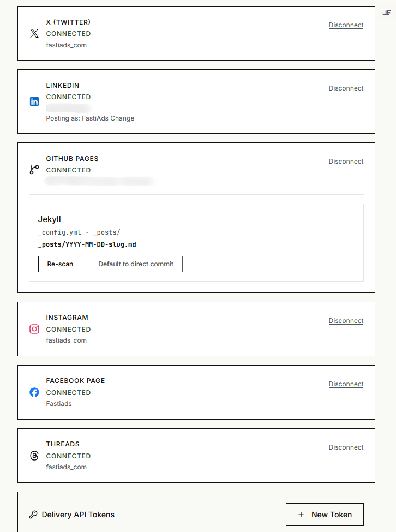Click the Facebook logo icon
The width and height of the screenshot is (396, 532).
click(x=34, y=392)
